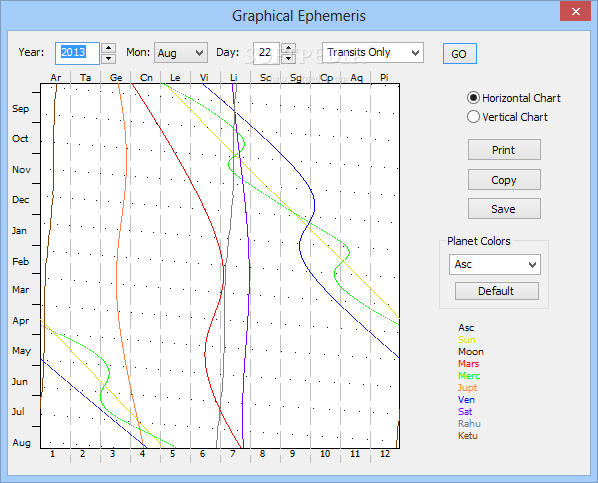The image size is (598, 483).
Task: Click the Moon legend label
Action: (471, 352)
